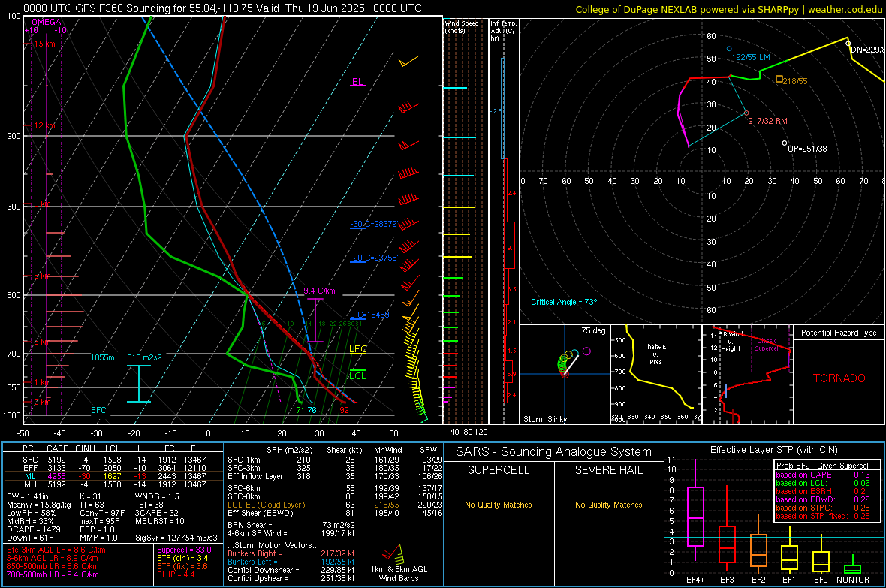Select the SFC parcel row in the table
The width and height of the screenshot is (886, 588).
(x=113, y=460)
